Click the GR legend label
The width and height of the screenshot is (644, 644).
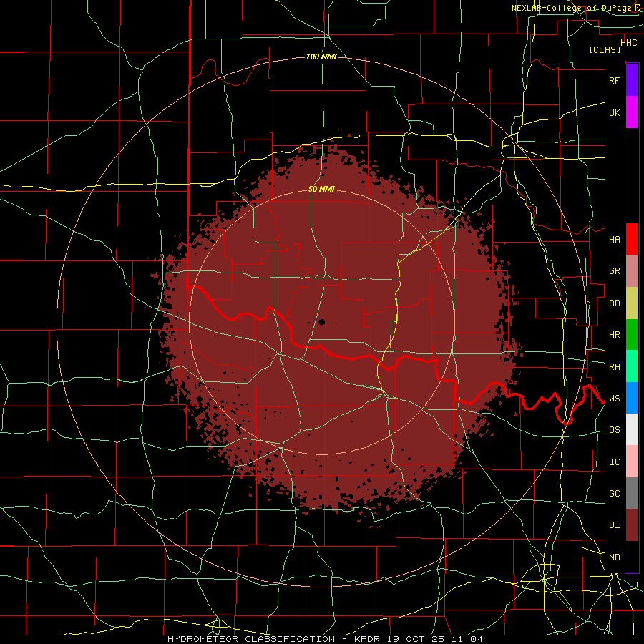[x=614, y=271]
